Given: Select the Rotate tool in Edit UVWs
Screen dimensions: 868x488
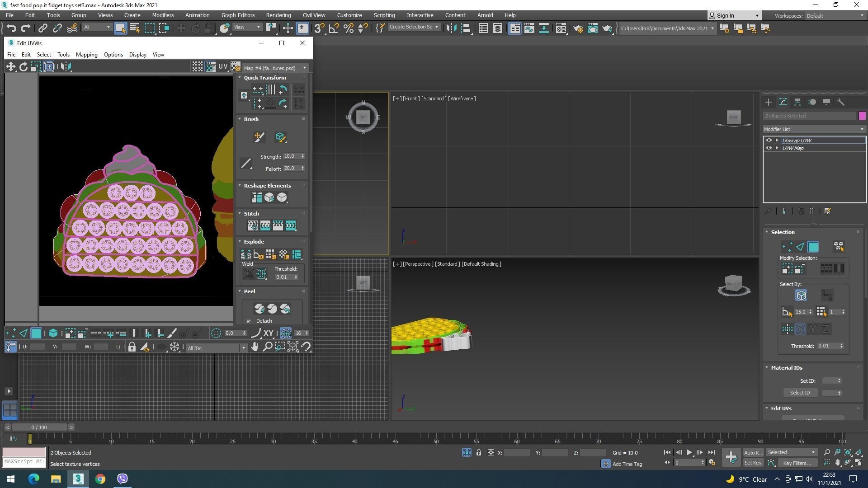Looking at the screenshot, I should click(x=23, y=67).
